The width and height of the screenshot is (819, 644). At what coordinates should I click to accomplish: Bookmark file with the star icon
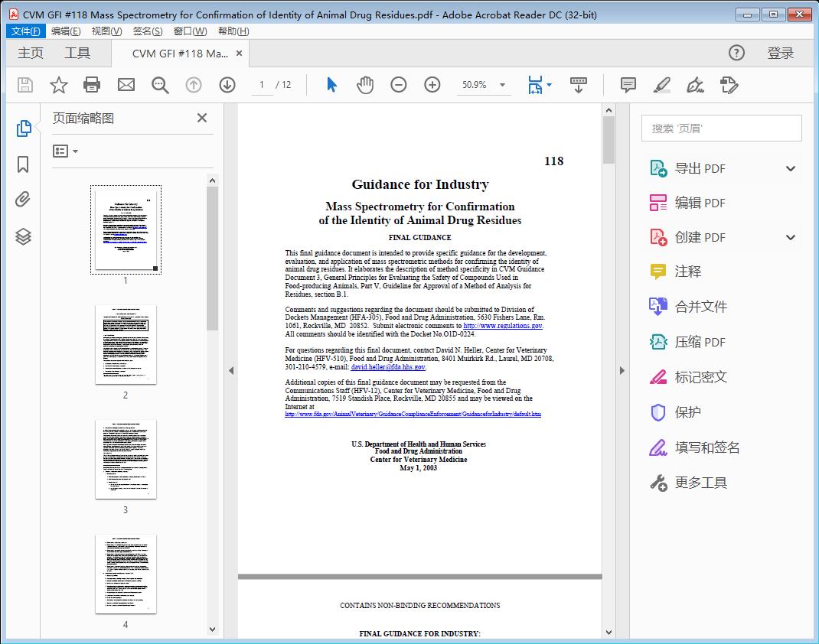pos(59,85)
